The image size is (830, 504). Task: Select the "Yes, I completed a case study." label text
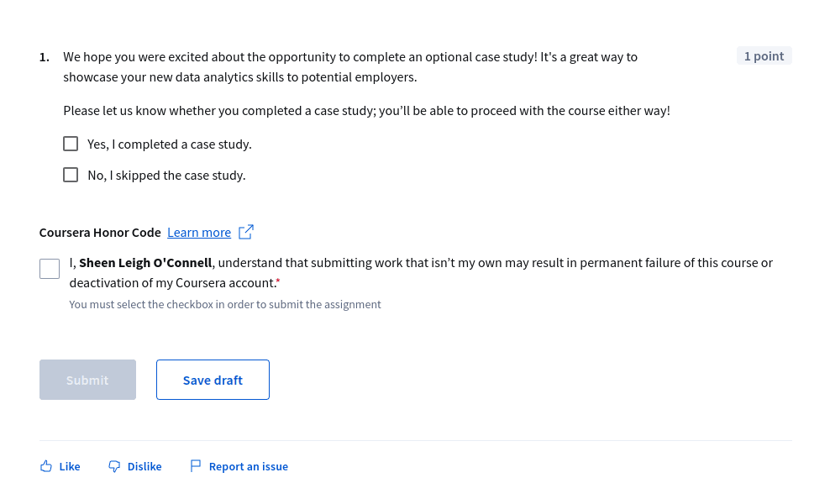[x=170, y=144]
